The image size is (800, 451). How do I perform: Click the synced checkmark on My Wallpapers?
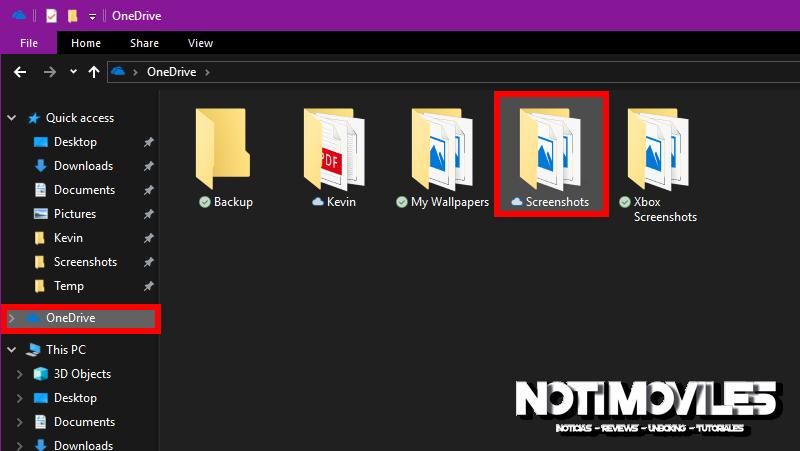tap(402, 203)
